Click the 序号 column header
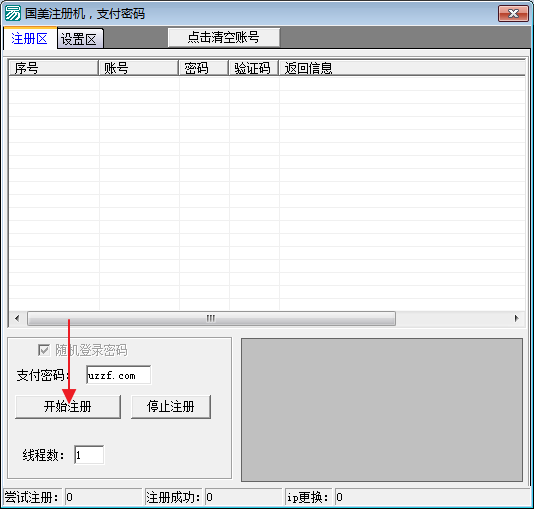 pos(54,68)
